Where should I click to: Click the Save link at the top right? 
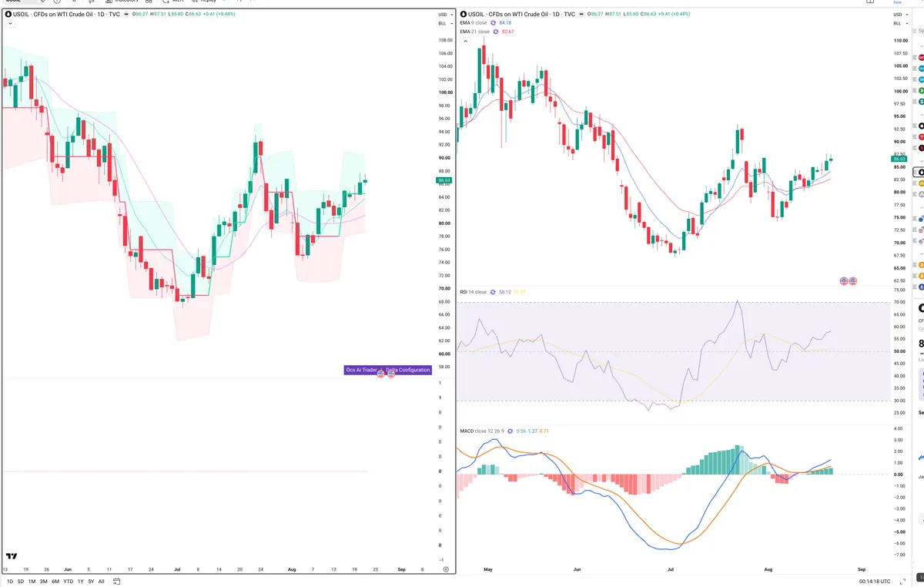pos(897,2)
